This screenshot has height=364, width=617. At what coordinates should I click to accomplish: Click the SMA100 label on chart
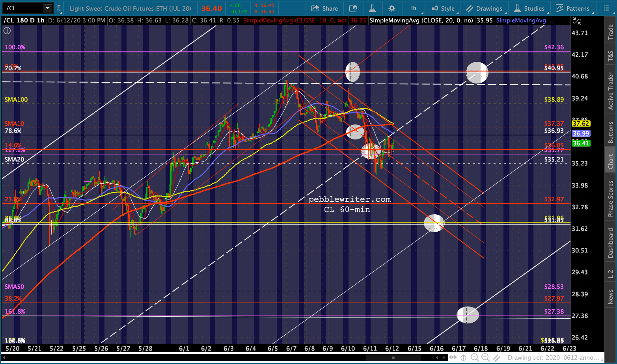tap(16, 100)
